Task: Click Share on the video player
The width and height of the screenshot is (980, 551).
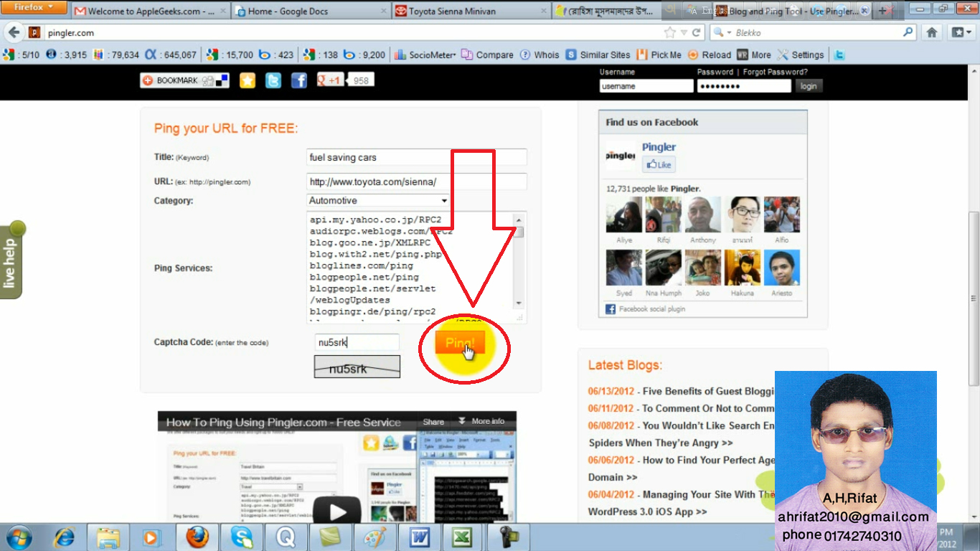Action: (x=433, y=422)
